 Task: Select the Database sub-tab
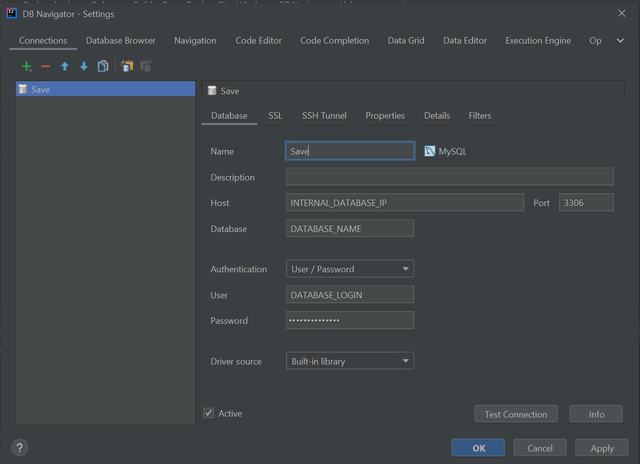point(229,115)
